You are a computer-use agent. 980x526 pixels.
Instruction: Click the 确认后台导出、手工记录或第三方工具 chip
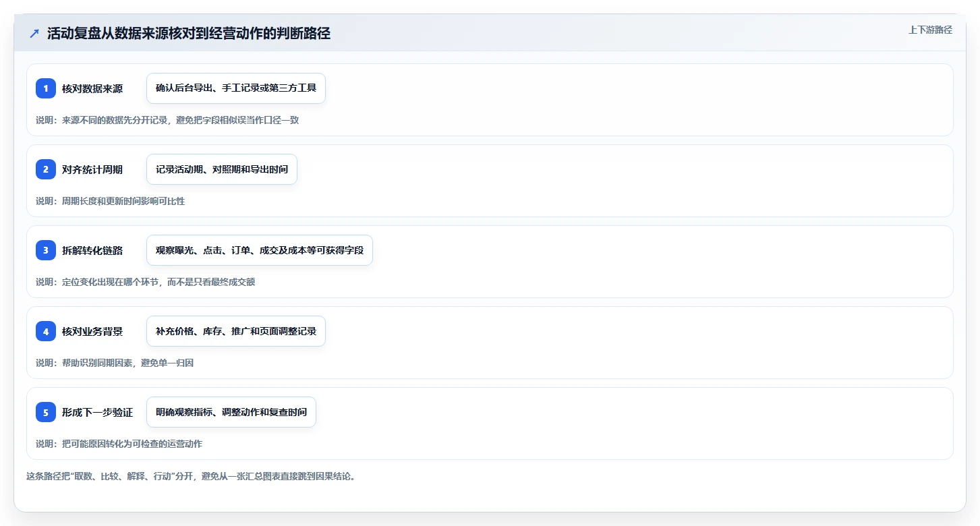tap(236, 88)
